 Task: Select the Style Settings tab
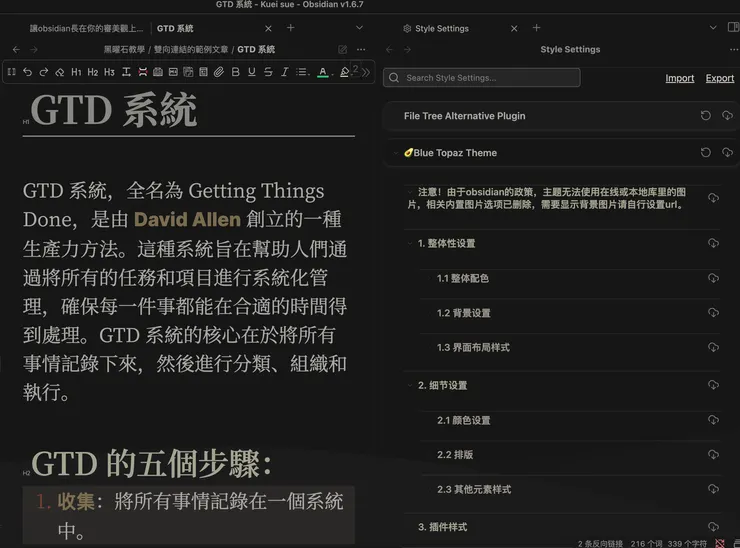click(x=442, y=28)
